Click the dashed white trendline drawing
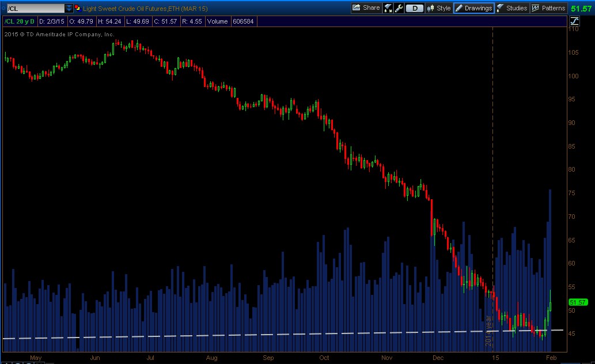 pos(283,334)
